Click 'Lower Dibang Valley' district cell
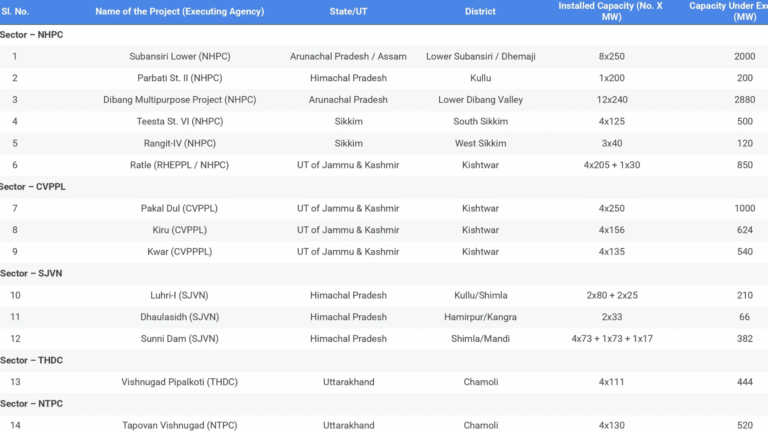Image resolution: width=768 pixels, height=432 pixels. coord(480,99)
